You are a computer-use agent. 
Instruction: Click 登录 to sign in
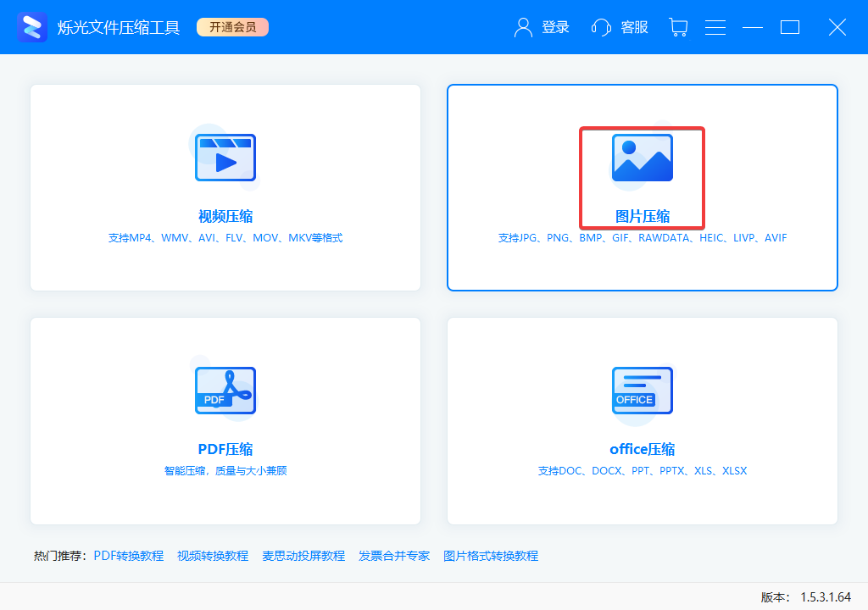pos(555,27)
